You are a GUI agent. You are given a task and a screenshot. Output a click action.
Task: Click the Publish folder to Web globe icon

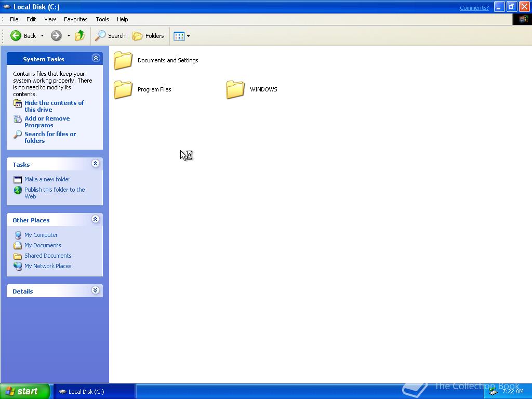point(18,190)
